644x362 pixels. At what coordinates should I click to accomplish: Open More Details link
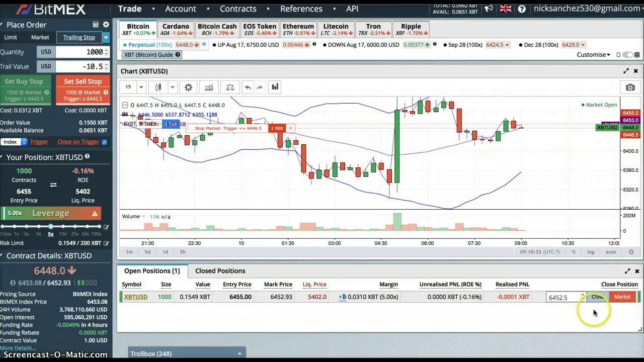pyautogui.click(x=18, y=348)
